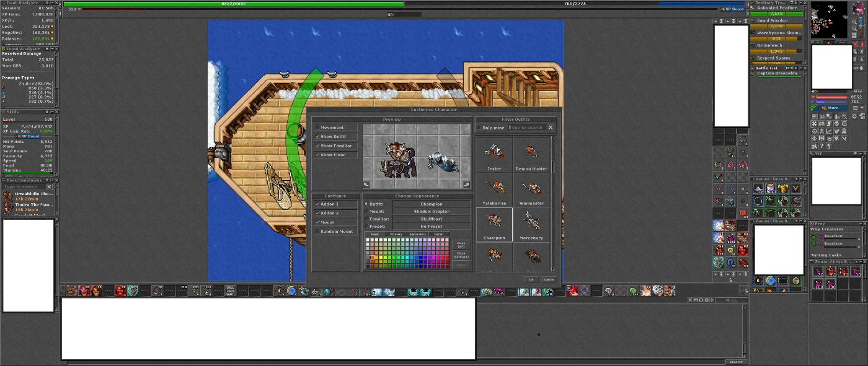The image size is (868, 366).
Task: Click the Copy (all) button
Action: 461,244
